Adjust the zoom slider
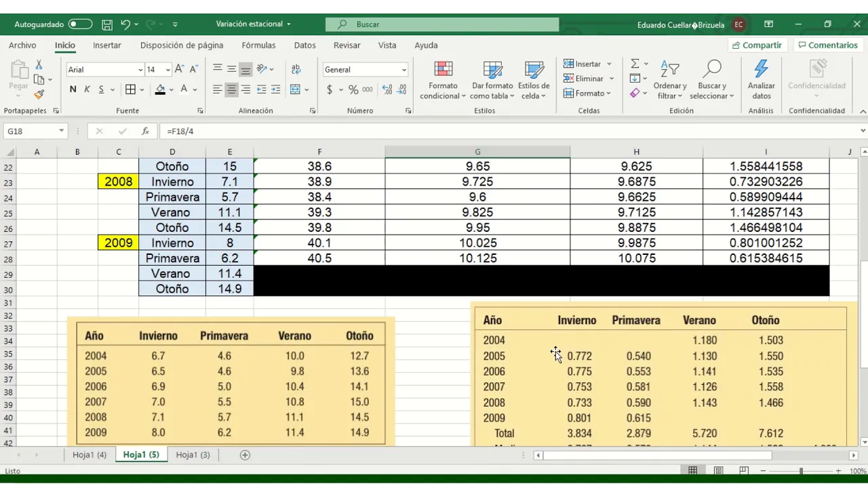The image size is (868, 488). [x=801, y=471]
